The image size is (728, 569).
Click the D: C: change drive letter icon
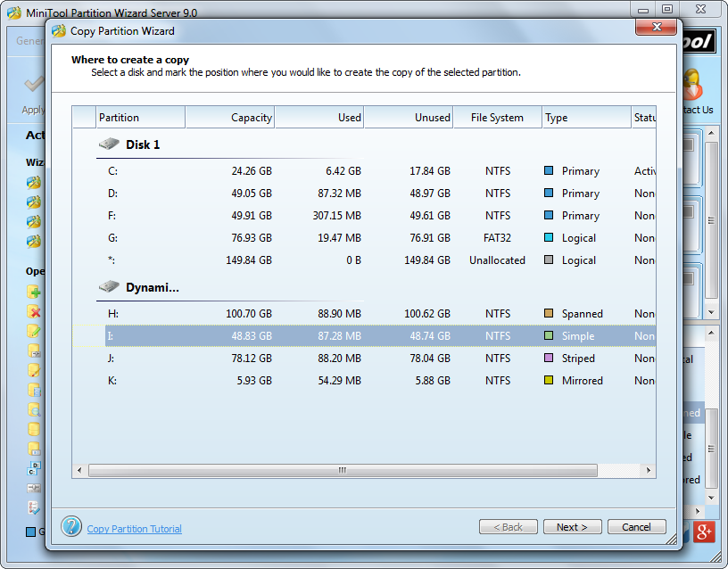click(34, 468)
